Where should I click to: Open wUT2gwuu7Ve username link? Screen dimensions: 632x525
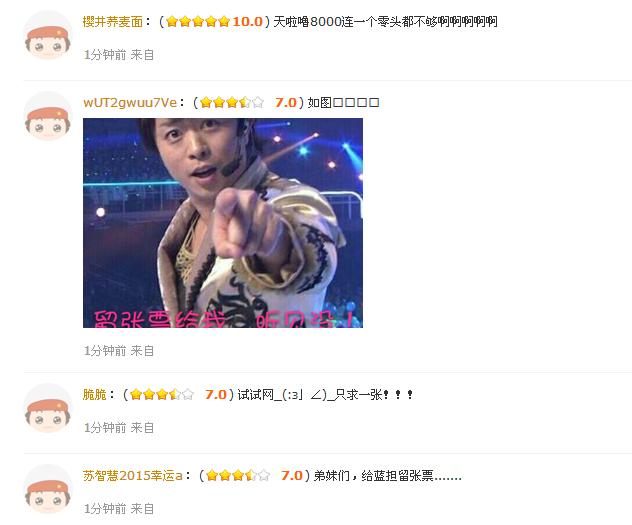click(x=130, y=102)
